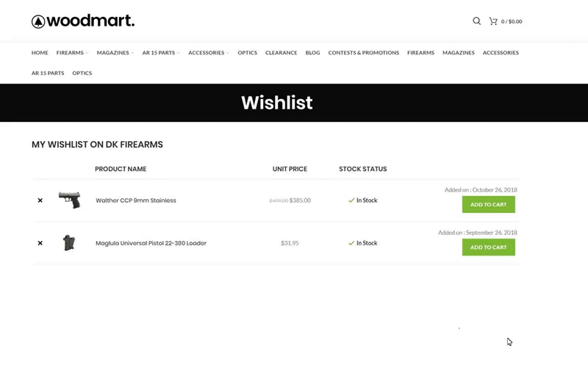Remove Maglula Universal Pistol Loader from wishlist
The image size is (588, 376).
tap(40, 243)
